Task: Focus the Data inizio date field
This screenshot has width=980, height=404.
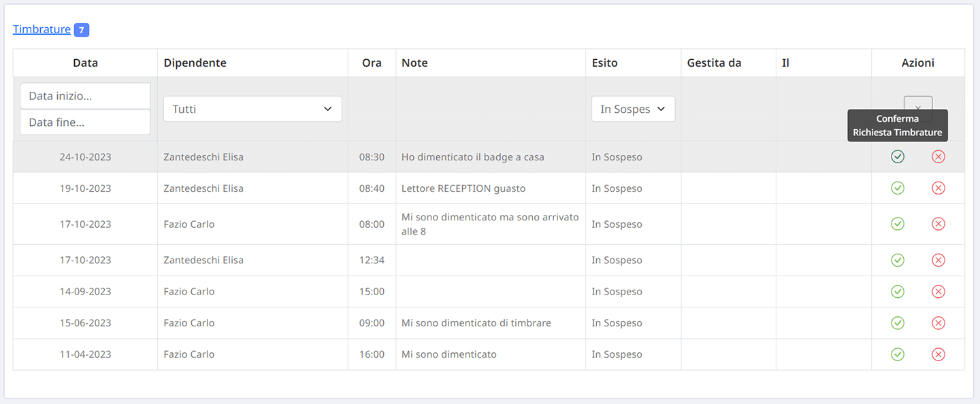Action: (85, 96)
